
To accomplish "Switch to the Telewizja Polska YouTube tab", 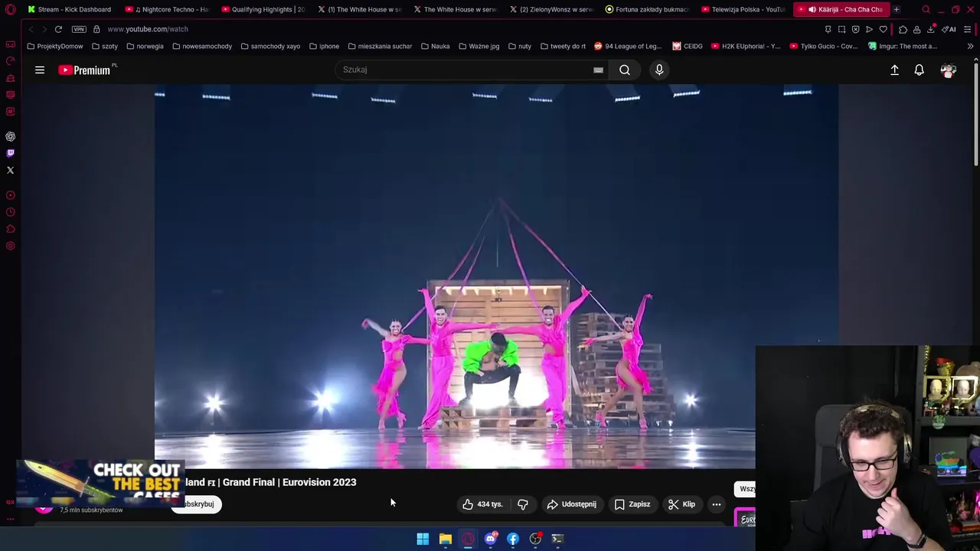I will pyautogui.click(x=743, y=9).
